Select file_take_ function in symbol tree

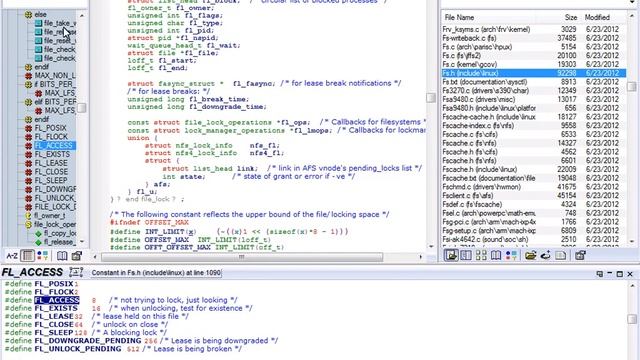tap(60, 23)
